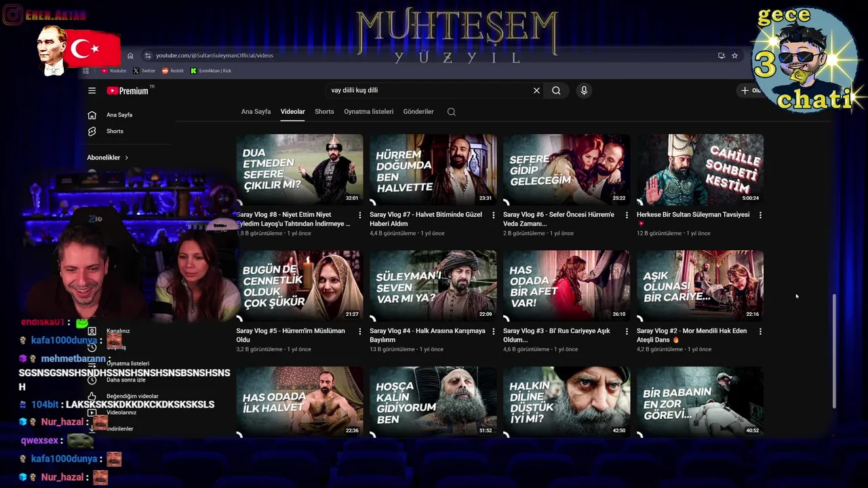
Task: Open the Has Odada Bir Afet Var thumbnail
Action: 566,285
